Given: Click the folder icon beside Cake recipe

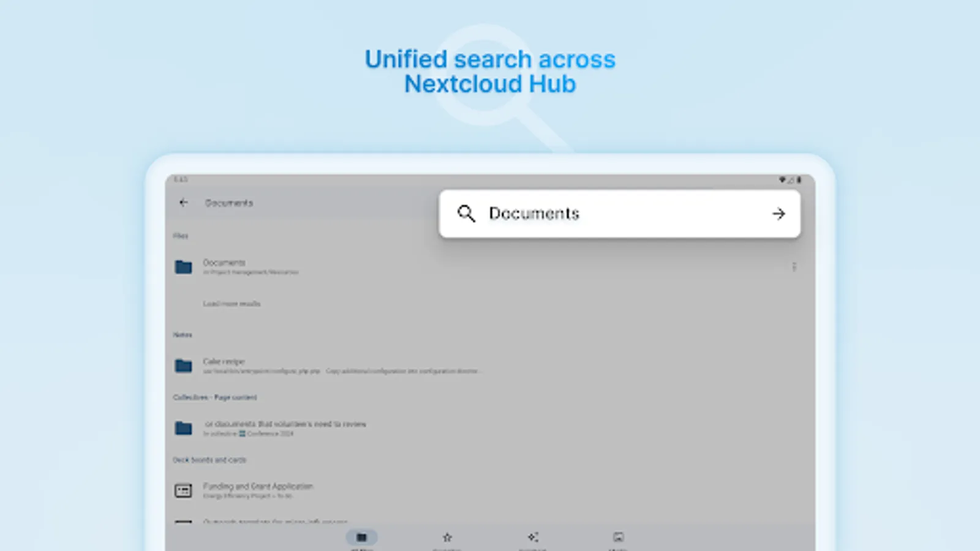Looking at the screenshot, I should [x=183, y=365].
